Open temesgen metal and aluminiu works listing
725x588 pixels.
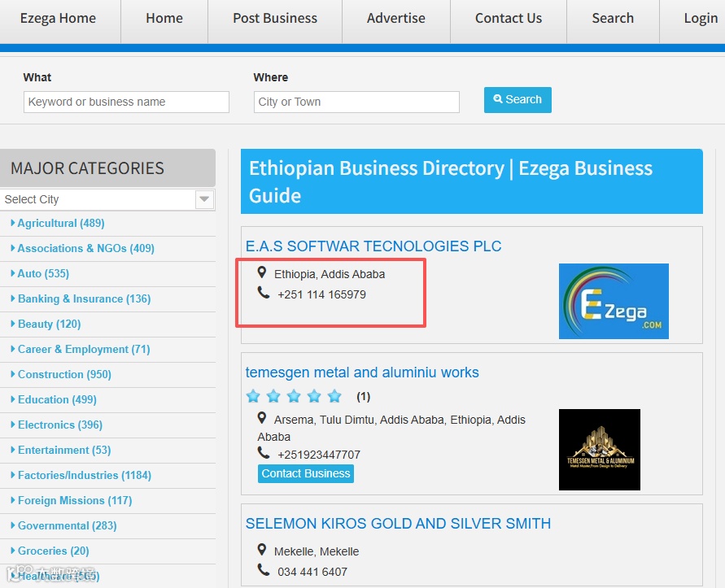[362, 372]
